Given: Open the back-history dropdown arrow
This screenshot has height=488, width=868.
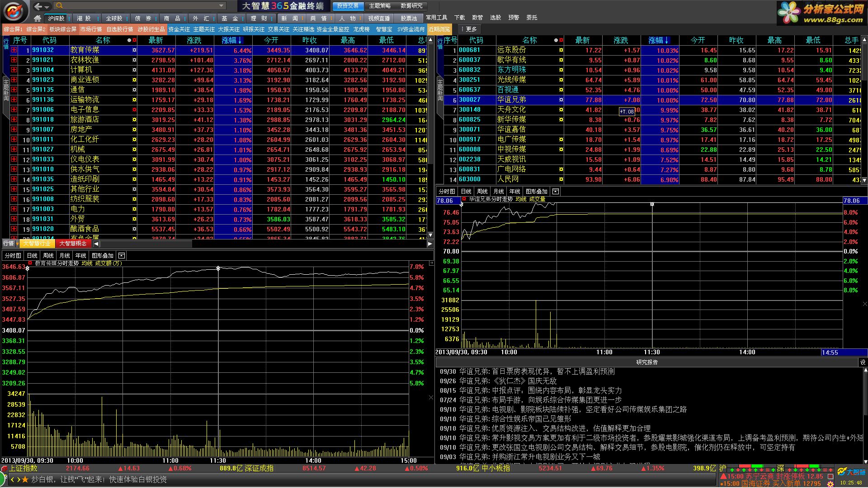Looking at the screenshot, I should click(x=47, y=6).
